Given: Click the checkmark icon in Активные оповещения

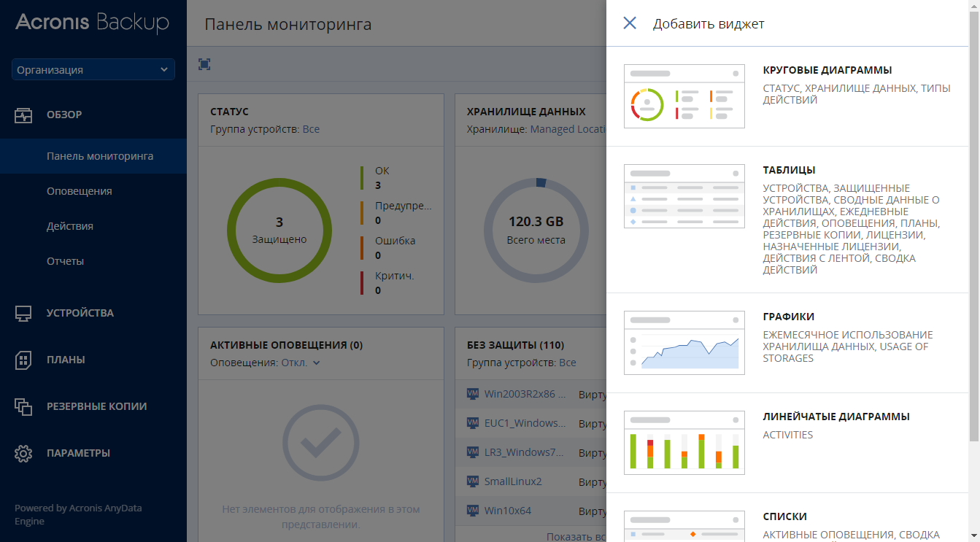Looking at the screenshot, I should [x=321, y=442].
